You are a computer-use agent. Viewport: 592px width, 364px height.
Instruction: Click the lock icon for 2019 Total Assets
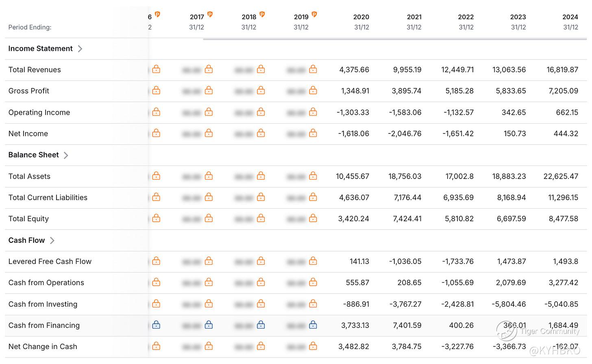(x=313, y=176)
